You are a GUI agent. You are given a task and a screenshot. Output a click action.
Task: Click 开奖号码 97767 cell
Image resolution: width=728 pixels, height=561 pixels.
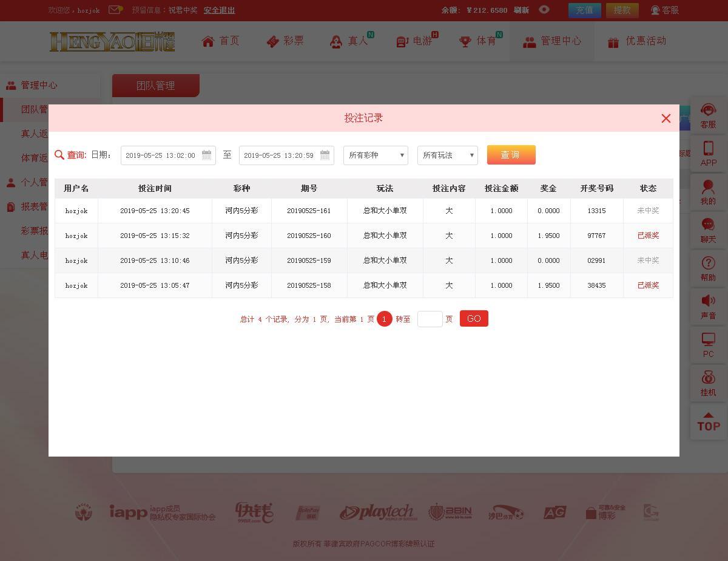[596, 236]
